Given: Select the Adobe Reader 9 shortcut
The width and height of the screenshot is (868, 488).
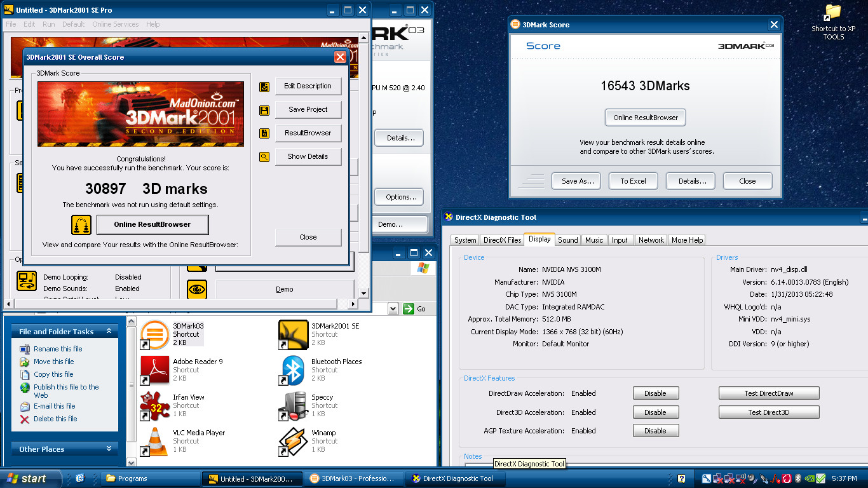Looking at the screenshot, I should tap(154, 370).
